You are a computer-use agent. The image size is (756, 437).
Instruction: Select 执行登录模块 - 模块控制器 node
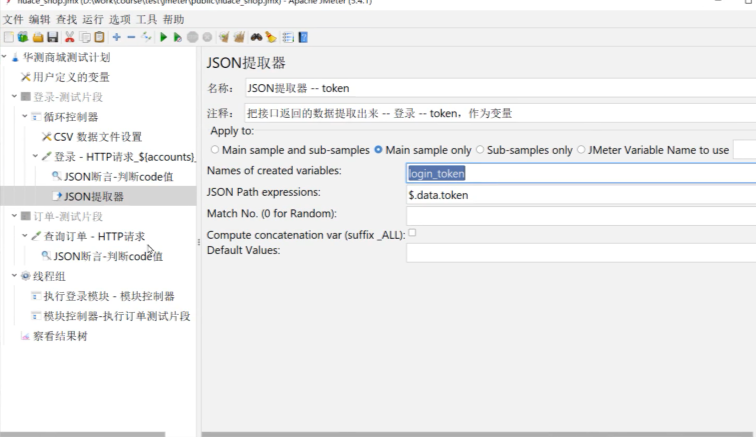pos(109,296)
